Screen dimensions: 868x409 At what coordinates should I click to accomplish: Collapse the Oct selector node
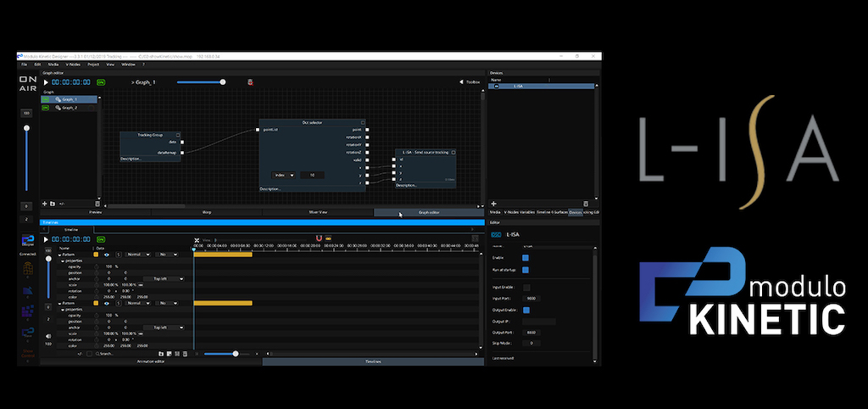tap(363, 122)
